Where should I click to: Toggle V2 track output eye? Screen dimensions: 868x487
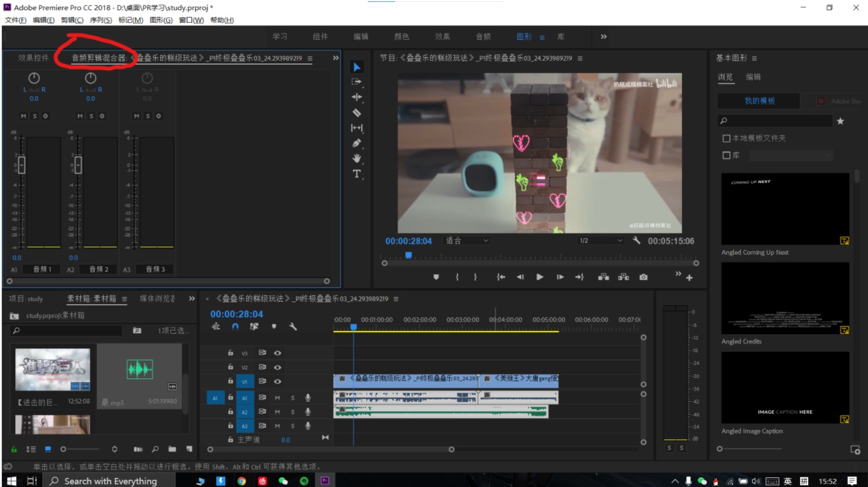pos(277,367)
